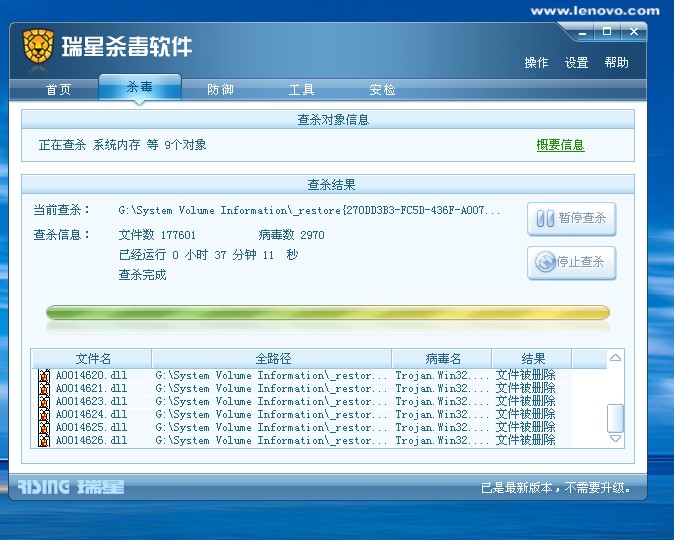Viewport: 674px width, 540px height.
Task: Select file name A0014626.dll
Action: [92, 440]
